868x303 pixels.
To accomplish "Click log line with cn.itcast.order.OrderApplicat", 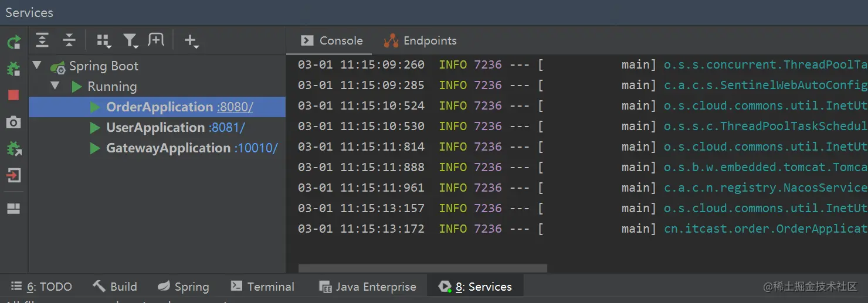I will 582,229.
